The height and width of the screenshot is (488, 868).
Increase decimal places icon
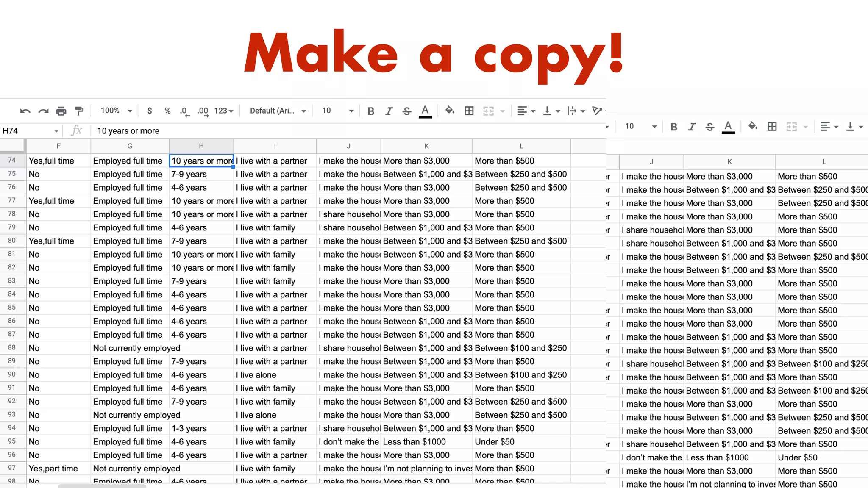click(x=203, y=111)
